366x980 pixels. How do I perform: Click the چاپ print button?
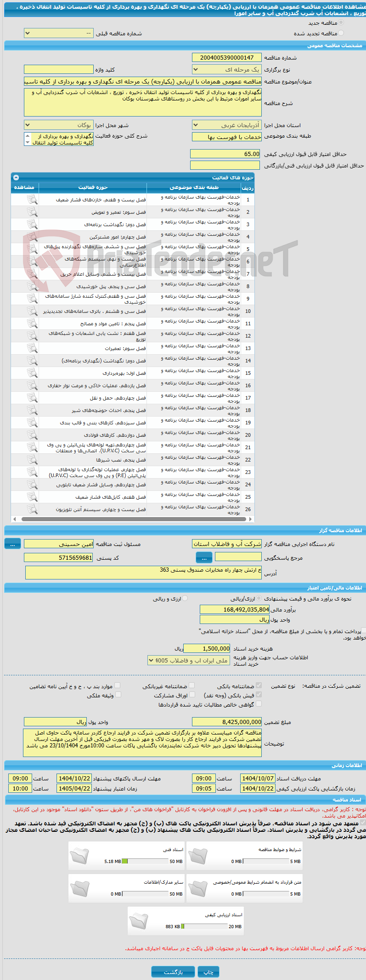coord(208,972)
